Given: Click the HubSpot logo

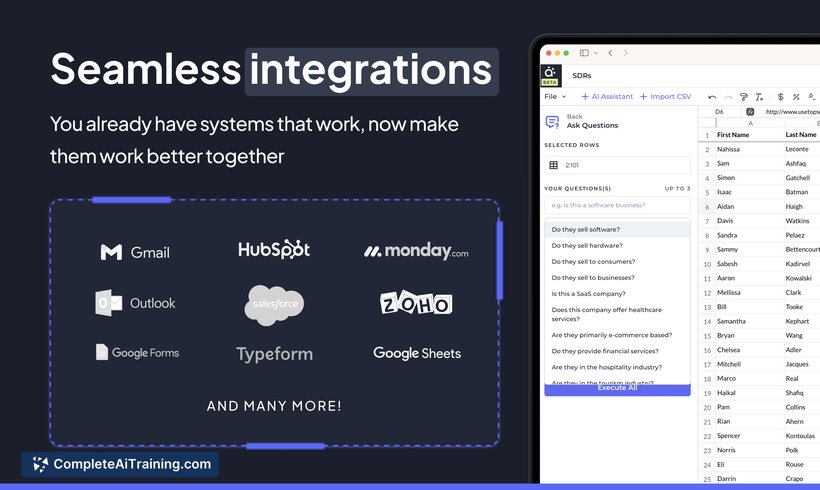Looking at the screenshot, I should 274,249.
